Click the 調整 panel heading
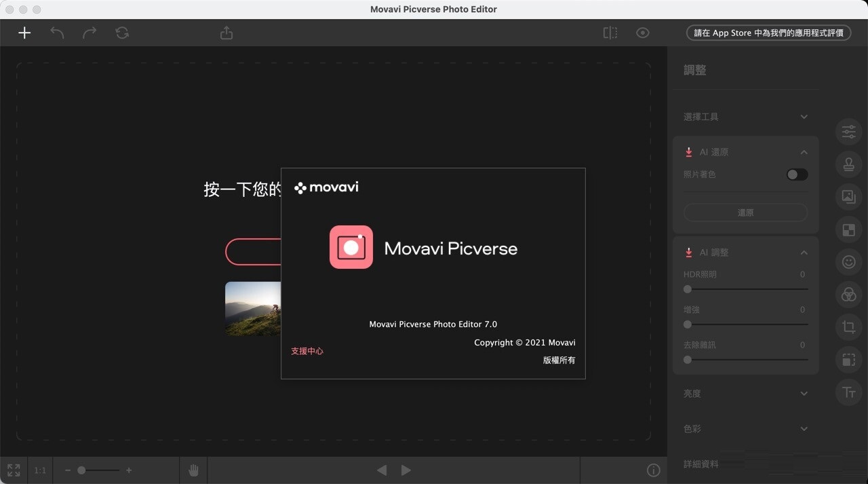This screenshot has height=484, width=868. pos(695,70)
